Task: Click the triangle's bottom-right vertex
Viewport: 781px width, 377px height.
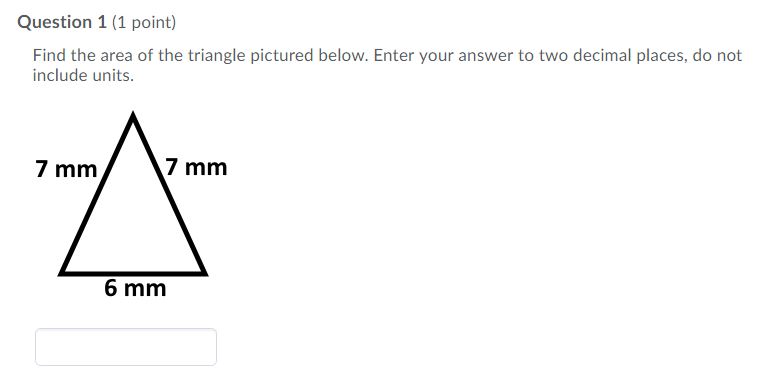Action: click(x=203, y=272)
